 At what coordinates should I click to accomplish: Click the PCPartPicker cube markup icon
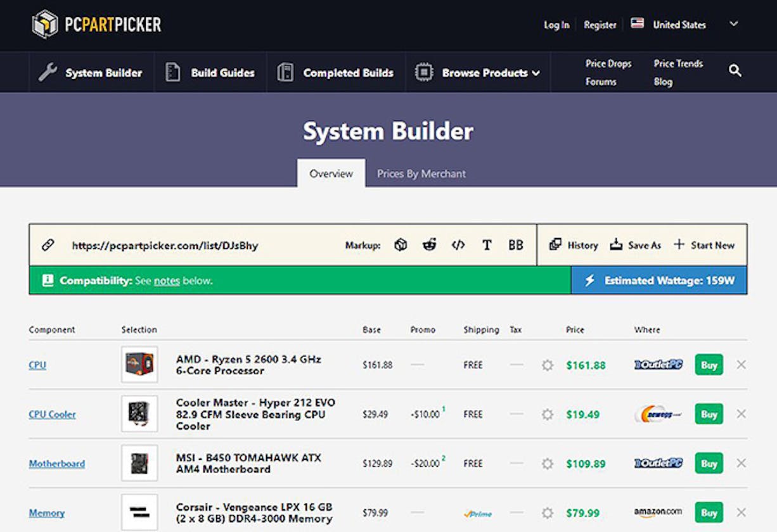(x=401, y=244)
